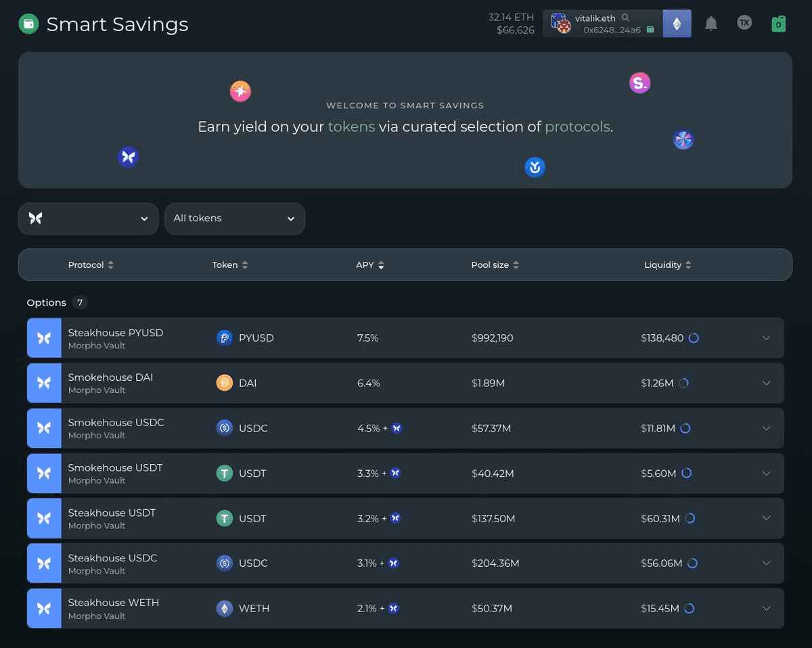This screenshot has height=648, width=812.
Task: Sort the table by Pool size
Action: click(495, 265)
